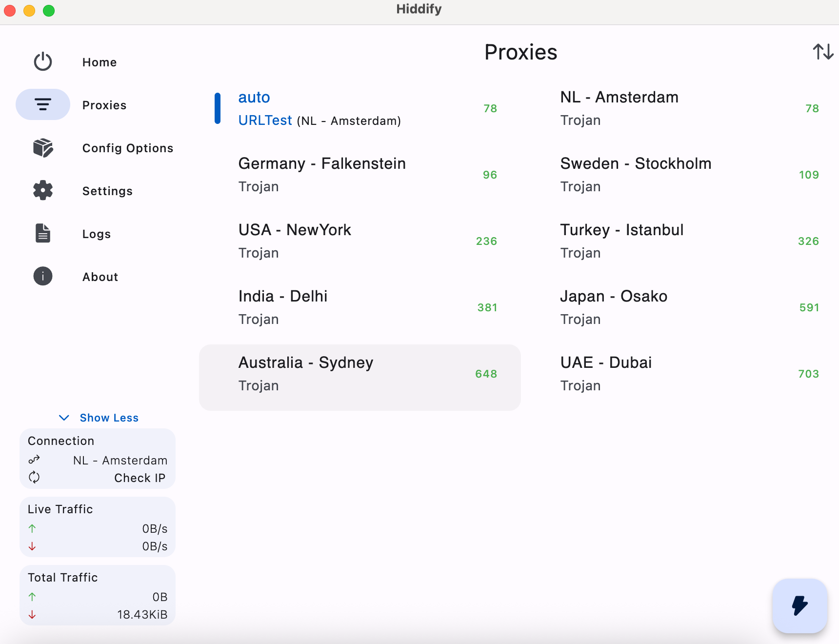Image resolution: width=839 pixels, height=644 pixels.
Task: Select the auto URLTest proxy
Action: [x=360, y=108]
